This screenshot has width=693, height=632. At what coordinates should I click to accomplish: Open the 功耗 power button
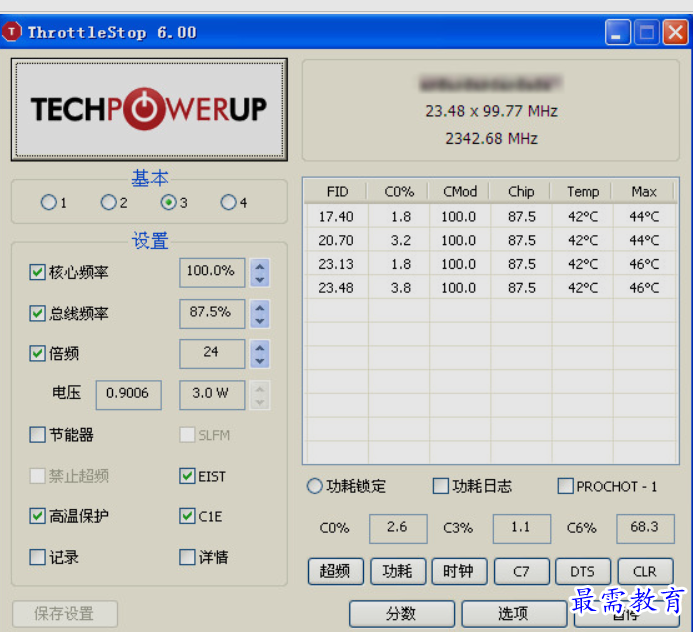click(398, 571)
